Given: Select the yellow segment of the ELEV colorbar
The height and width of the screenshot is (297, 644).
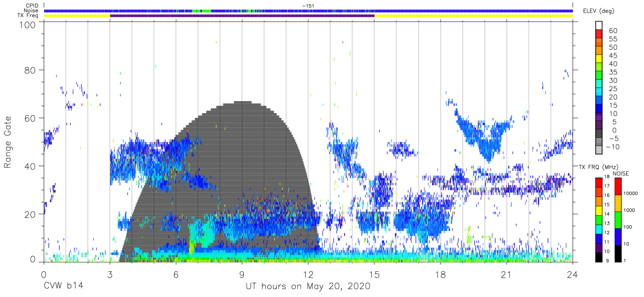Looking at the screenshot, I should (599, 59).
